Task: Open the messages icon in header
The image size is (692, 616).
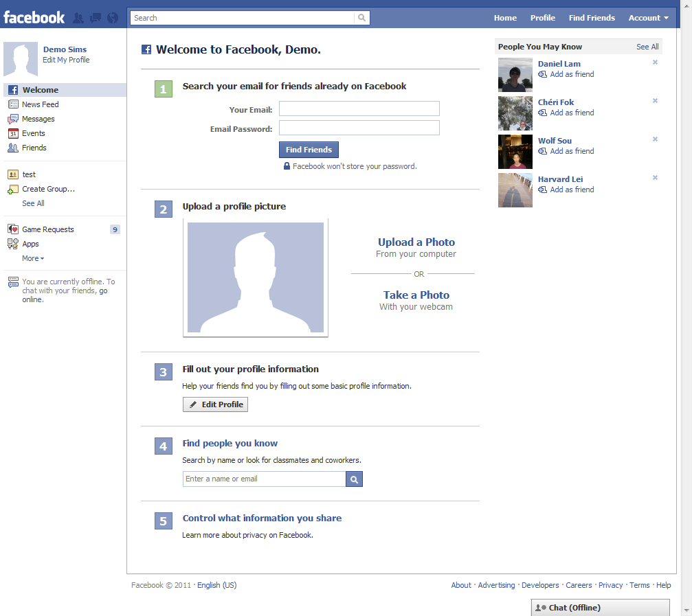Action: [96, 18]
